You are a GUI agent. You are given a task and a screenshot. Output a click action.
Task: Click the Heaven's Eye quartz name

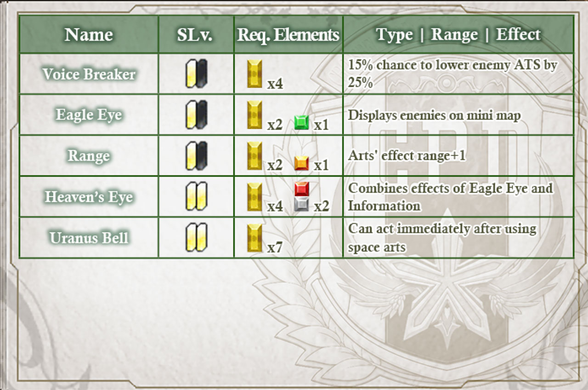tap(89, 197)
